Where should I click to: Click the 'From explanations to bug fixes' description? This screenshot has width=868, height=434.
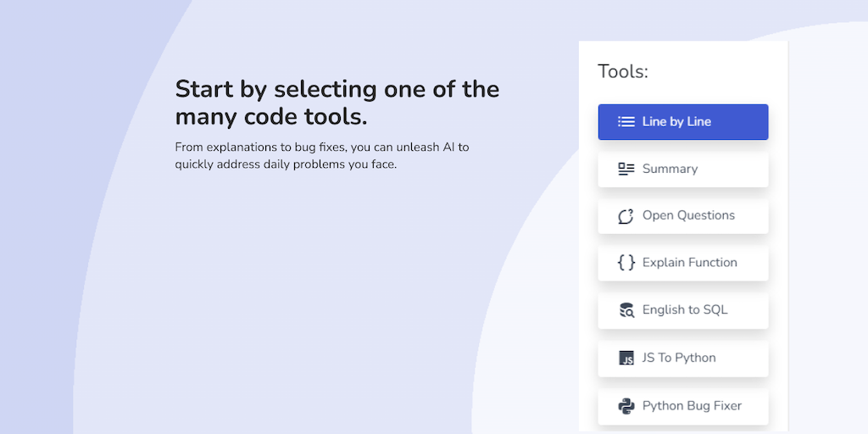pyautogui.click(x=322, y=155)
